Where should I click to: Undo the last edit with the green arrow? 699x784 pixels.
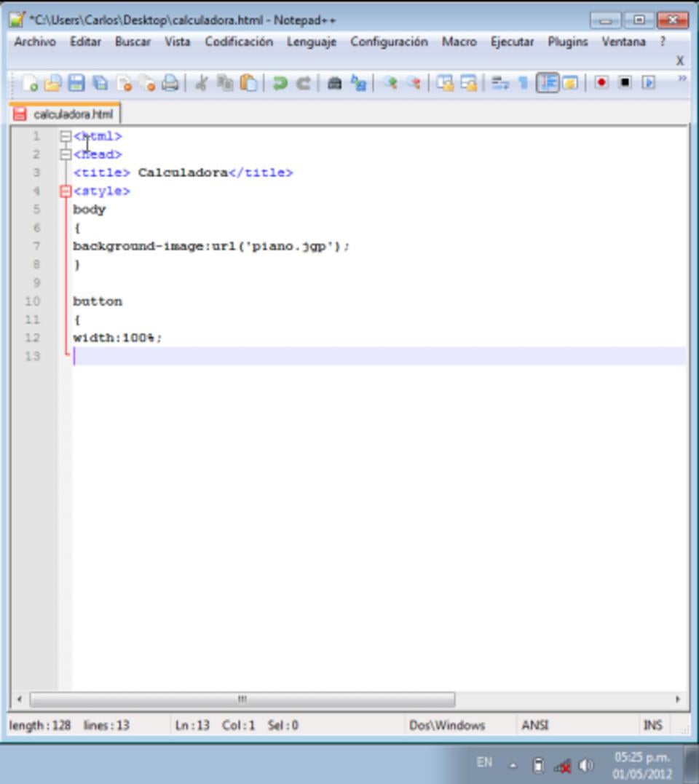(280, 83)
